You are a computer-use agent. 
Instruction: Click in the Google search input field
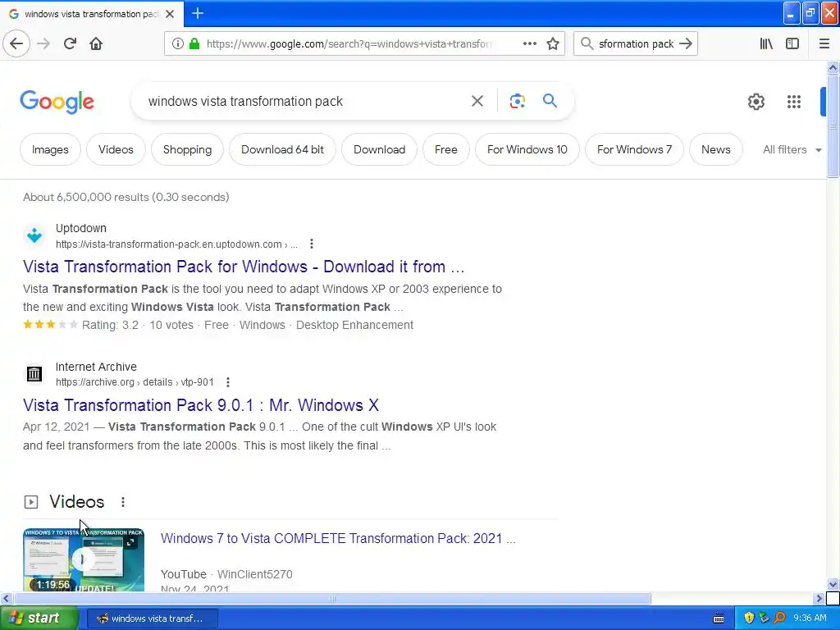pyautogui.click(x=300, y=101)
